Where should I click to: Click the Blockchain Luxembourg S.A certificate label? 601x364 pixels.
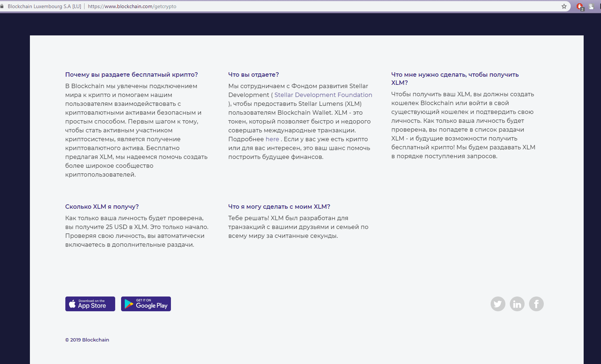click(44, 6)
